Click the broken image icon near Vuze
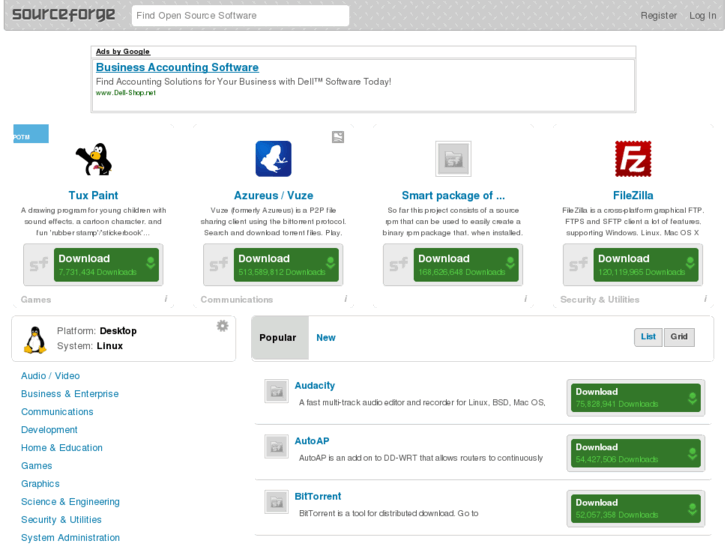This screenshot has height=545, width=727. click(x=338, y=137)
